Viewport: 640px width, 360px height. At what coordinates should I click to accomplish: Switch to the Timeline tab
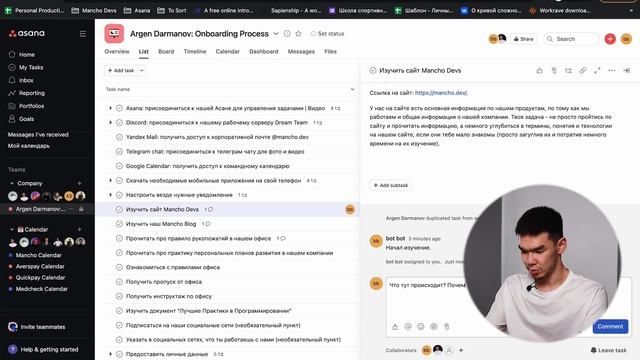pos(195,52)
